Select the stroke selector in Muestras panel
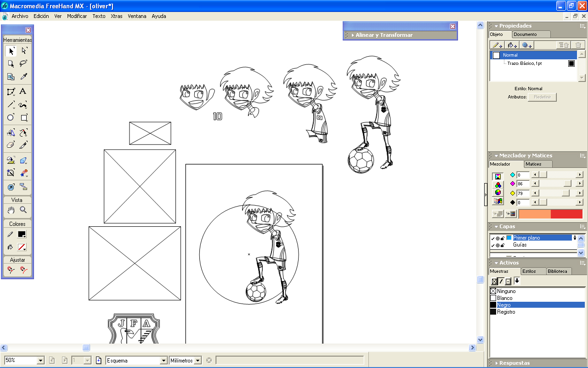The image size is (588, 368). pos(501,281)
